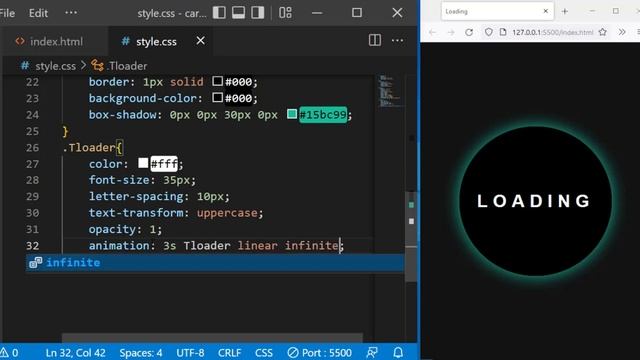Close the 'Loading' browser tab

coord(546,11)
